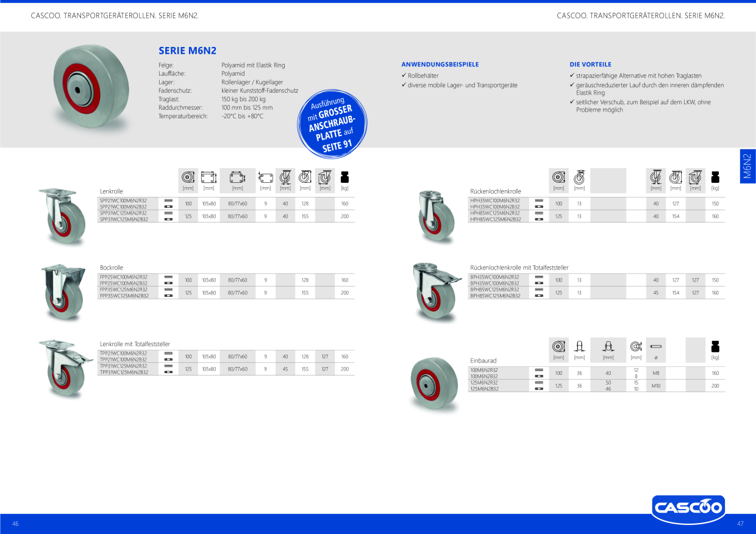The width and height of the screenshot is (756, 534).
Task: Click the load weight icon in Lenkrolle header
Action: pos(344,177)
